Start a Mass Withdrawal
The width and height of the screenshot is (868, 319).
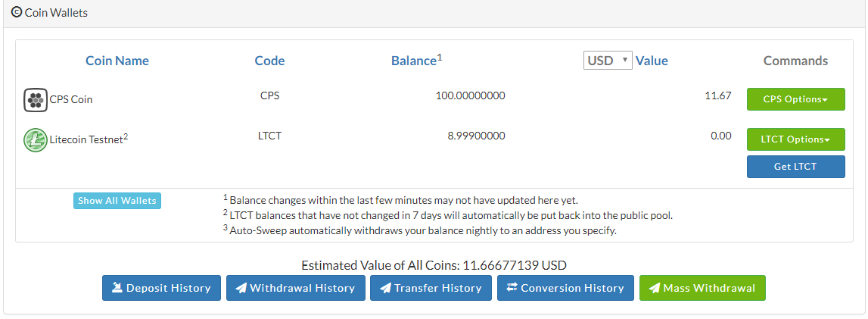click(702, 288)
